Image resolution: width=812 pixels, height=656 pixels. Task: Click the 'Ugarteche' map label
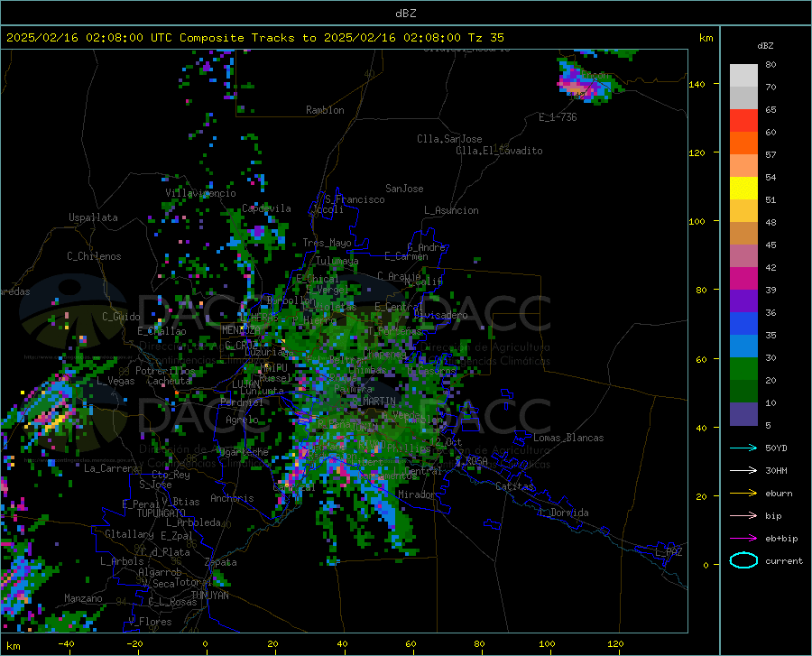click(x=244, y=452)
